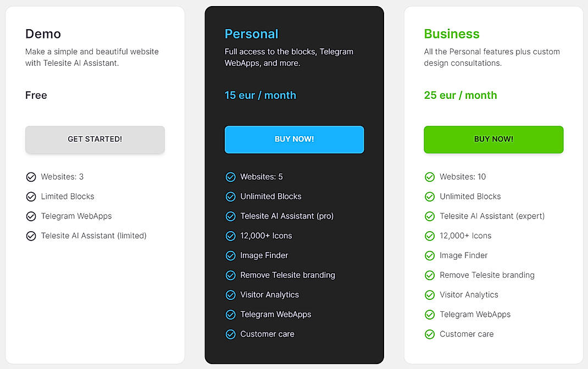Image resolution: width=588 pixels, height=369 pixels.
Task: Click the checkmark beside Websites: 10 in Business
Action: pyautogui.click(x=430, y=177)
